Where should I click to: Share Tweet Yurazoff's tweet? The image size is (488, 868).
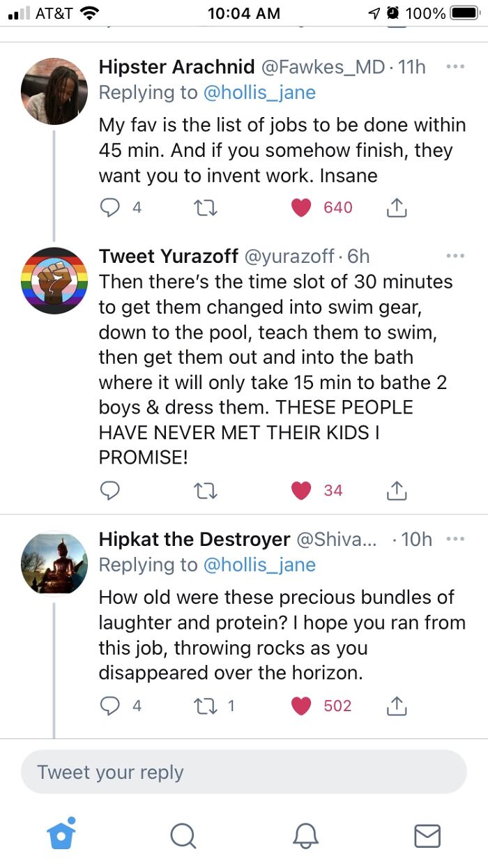pos(396,491)
